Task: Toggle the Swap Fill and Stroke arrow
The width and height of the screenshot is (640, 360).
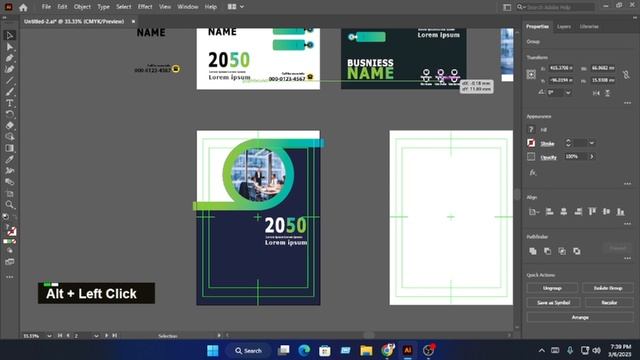Action: (14, 217)
